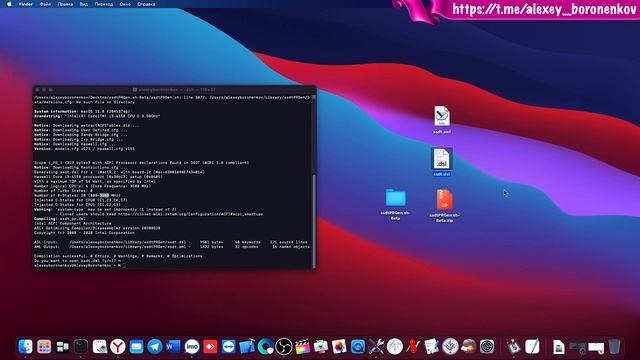Open the Вид menu
Image resolution: width=640 pixels, height=360 pixels.
pyautogui.click(x=84, y=4)
